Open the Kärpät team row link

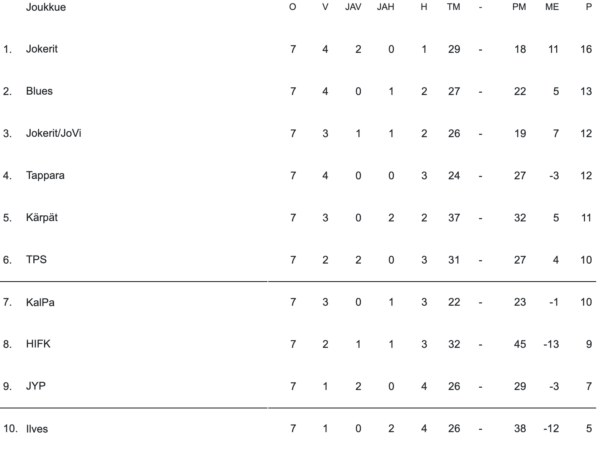[x=42, y=217]
